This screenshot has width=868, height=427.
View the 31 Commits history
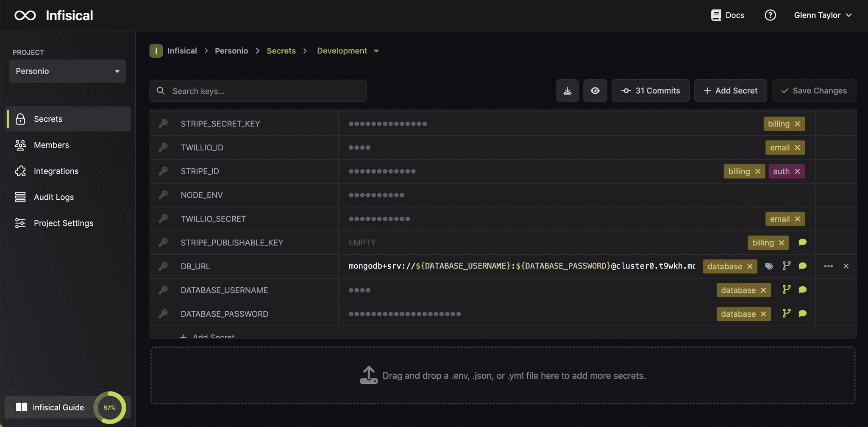(x=650, y=90)
